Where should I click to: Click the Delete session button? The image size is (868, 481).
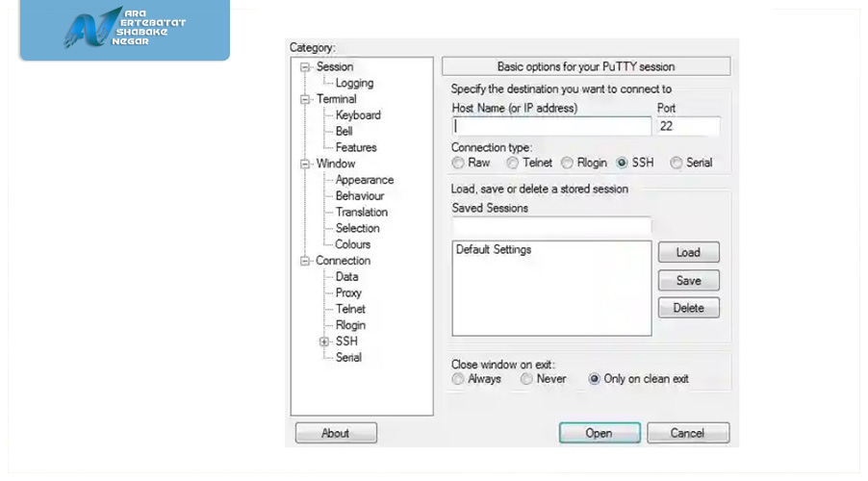click(689, 308)
